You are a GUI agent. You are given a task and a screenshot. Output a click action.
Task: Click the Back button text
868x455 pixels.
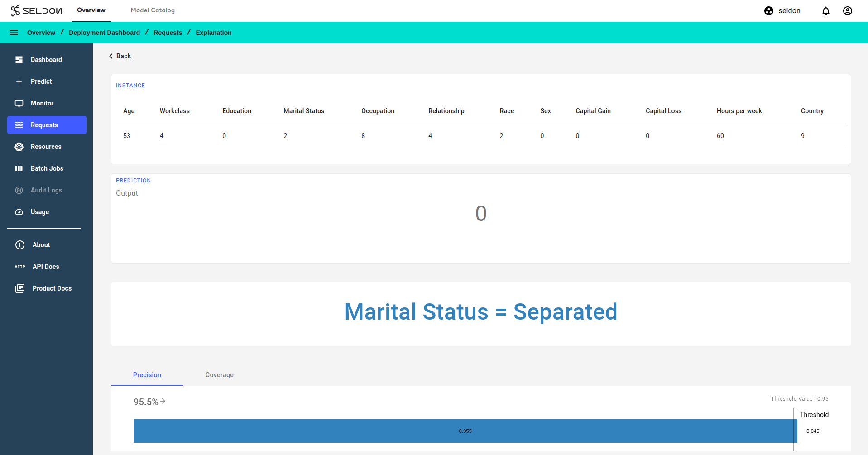coord(124,56)
